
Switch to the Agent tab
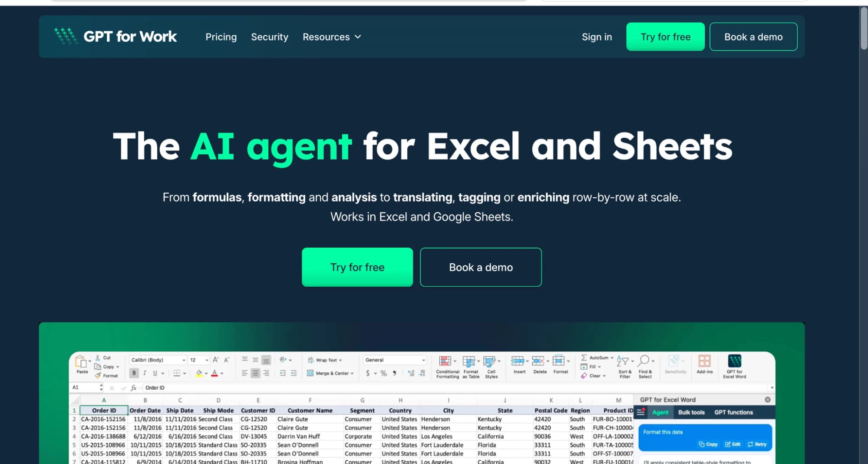point(660,412)
